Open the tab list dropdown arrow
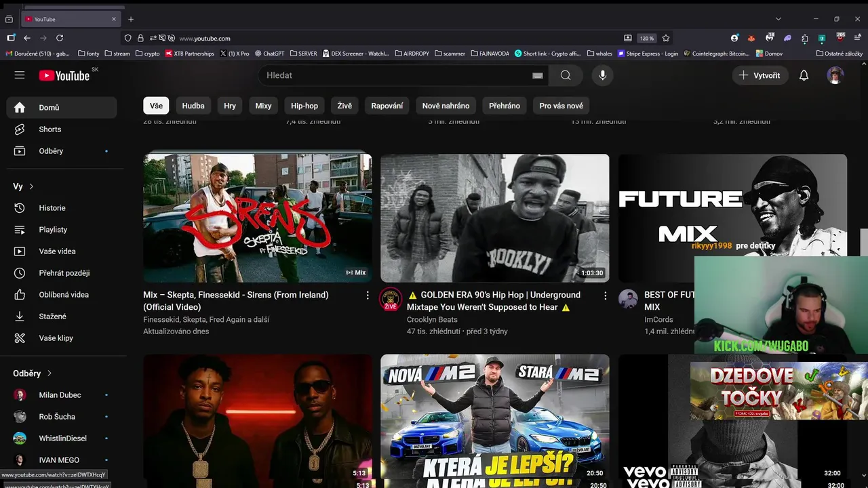Image resolution: width=868 pixels, height=488 pixels. click(x=778, y=19)
